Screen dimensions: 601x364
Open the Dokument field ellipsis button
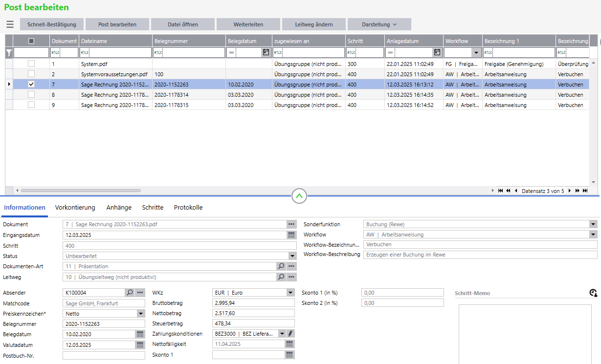[x=292, y=224]
